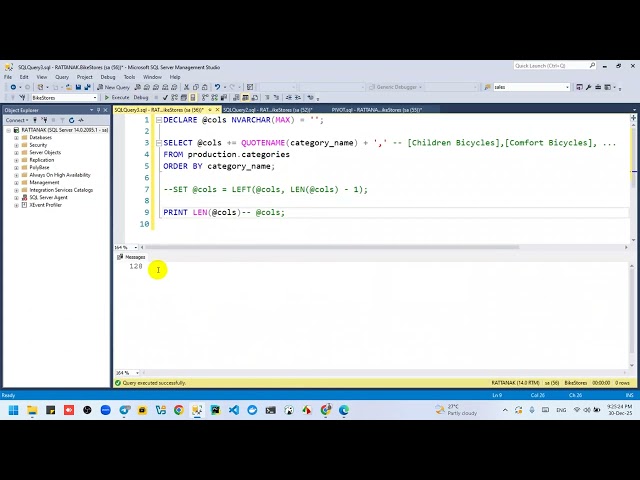
Task: Click the New Query button
Action: [113, 87]
